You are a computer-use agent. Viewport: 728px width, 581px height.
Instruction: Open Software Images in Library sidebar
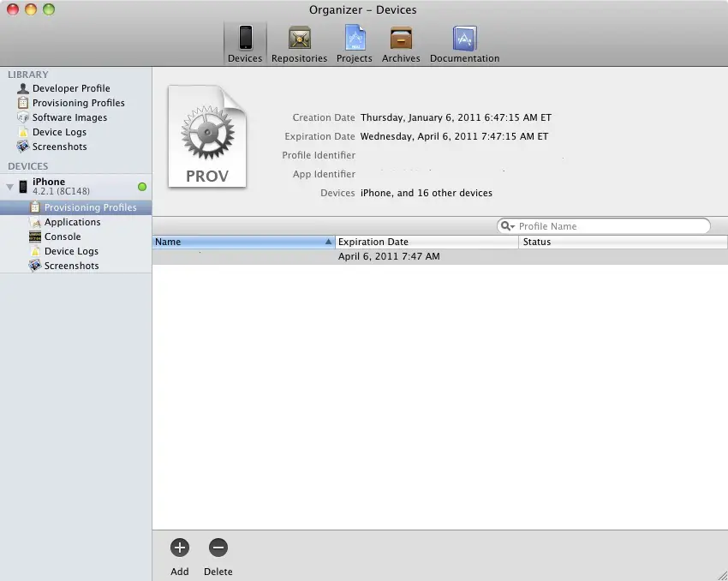pos(69,117)
